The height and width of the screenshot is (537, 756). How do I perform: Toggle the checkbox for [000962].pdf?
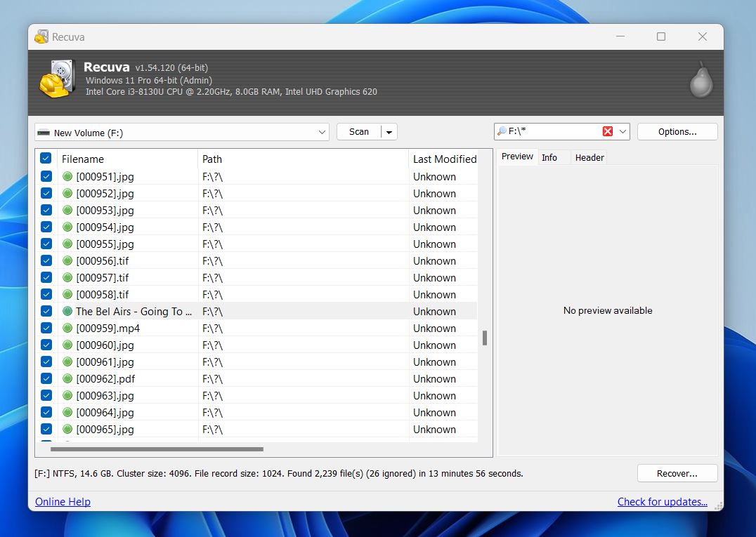click(x=46, y=378)
